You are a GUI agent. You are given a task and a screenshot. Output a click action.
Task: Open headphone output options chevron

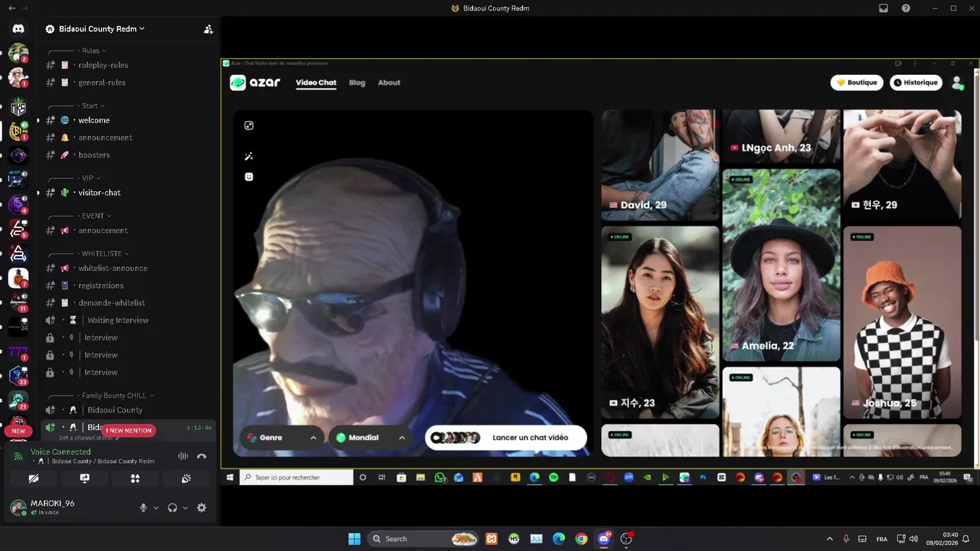(x=185, y=507)
